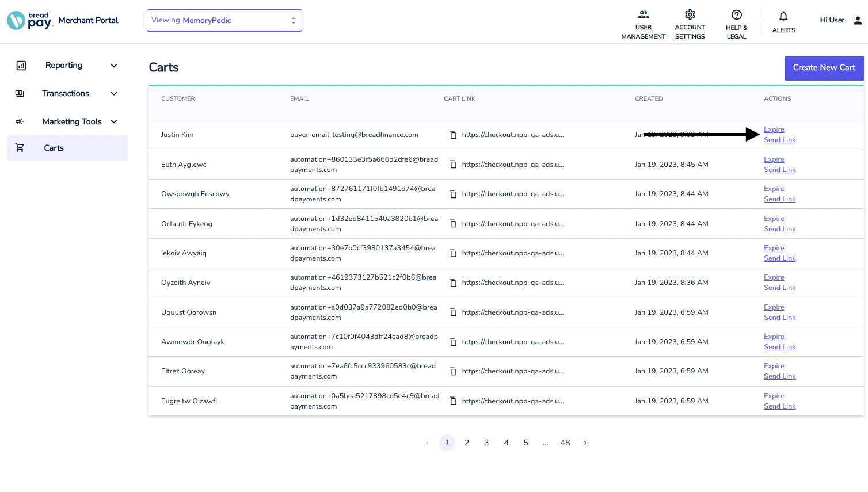
Task: Copy cart link for Justin Kim
Action: coord(453,135)
